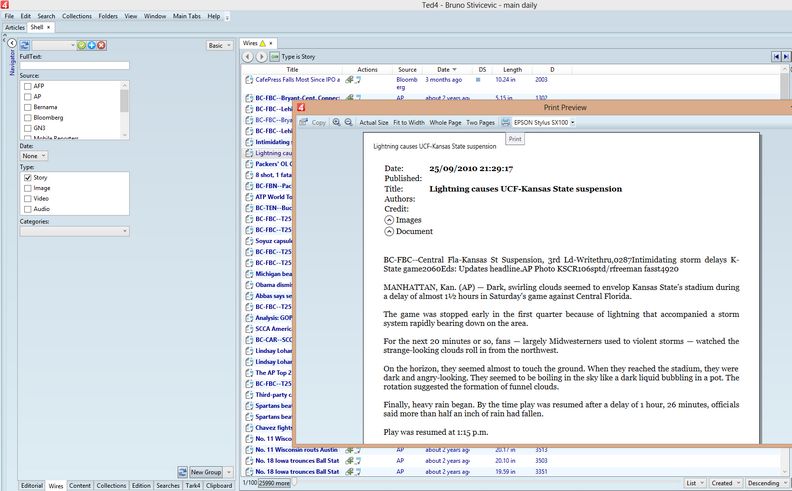Collapse the Document section in preview
Screen dimensions: 792x491
click(x=389, y=231)
